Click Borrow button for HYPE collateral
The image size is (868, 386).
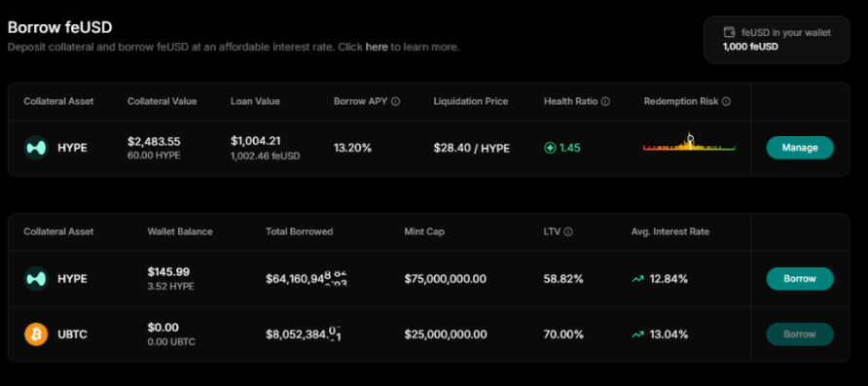800,279
